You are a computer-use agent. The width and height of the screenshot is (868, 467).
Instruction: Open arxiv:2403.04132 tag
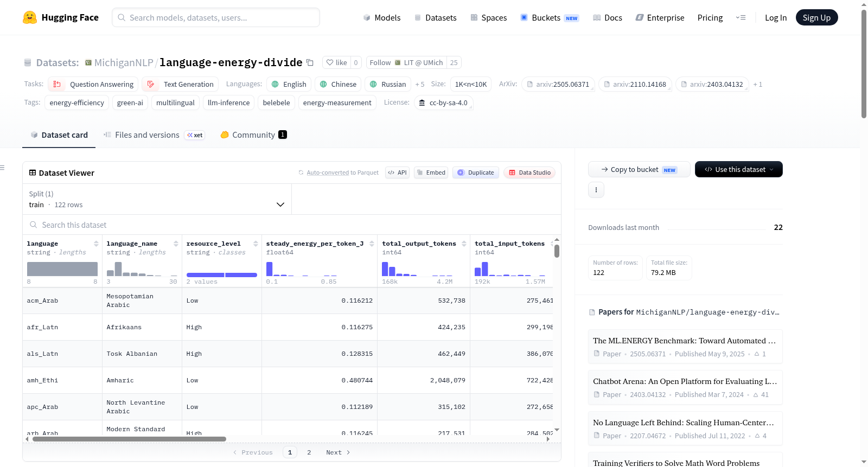(x=712, y=84)
